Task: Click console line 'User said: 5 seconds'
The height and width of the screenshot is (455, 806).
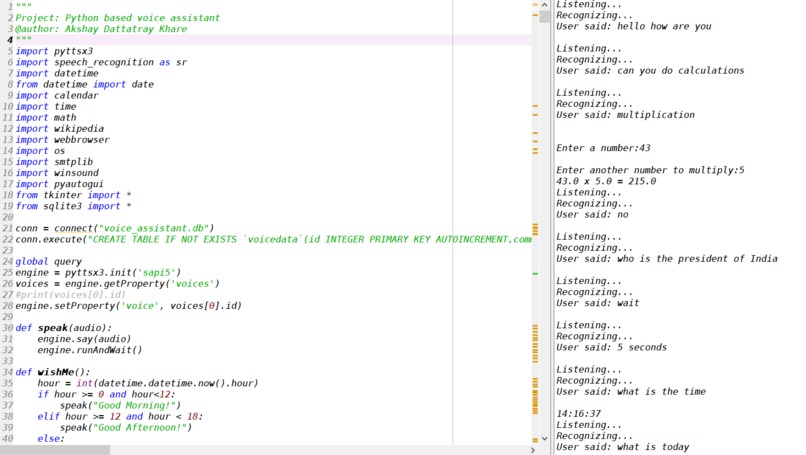Action: (612, 348)
